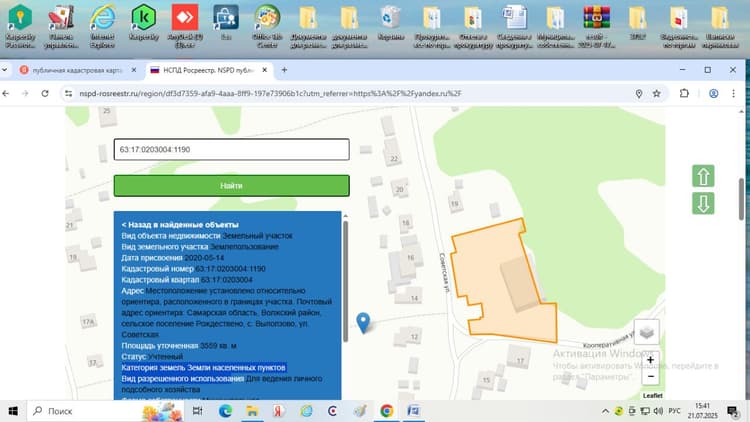Screen dimensions: 750x422
Task: Expand the tab search dropdown arrow
Action: pos(5,70)
